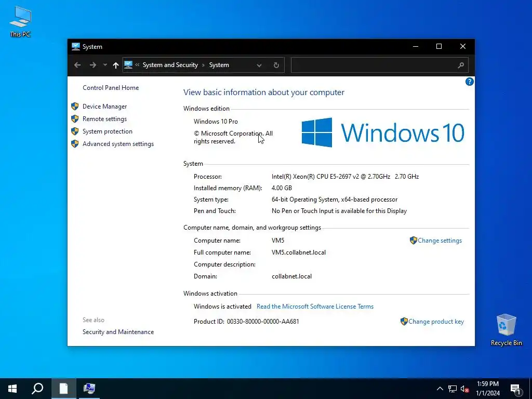This screenshot has height=399, width=532.
Task: Maximize the System window
Action: click(x=439, y=46)
